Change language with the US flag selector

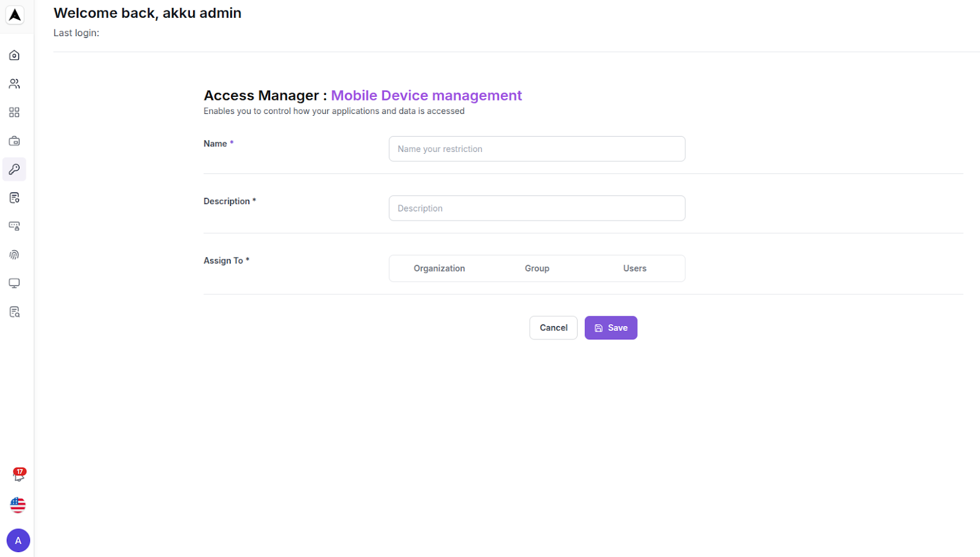18,505
